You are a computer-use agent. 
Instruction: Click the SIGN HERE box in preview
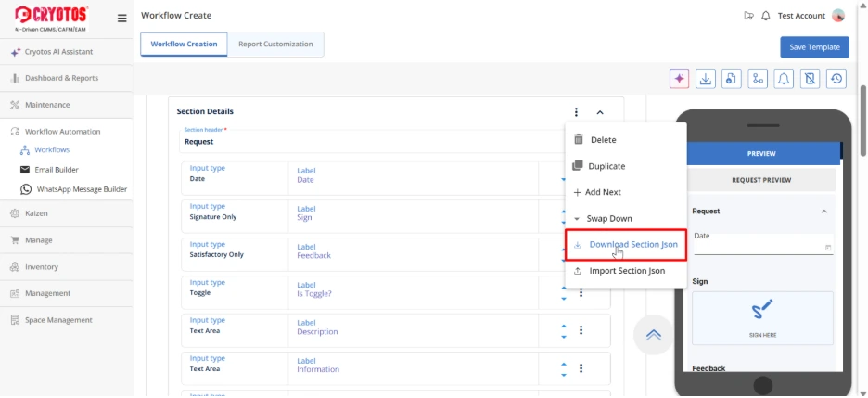coord(762,318)
